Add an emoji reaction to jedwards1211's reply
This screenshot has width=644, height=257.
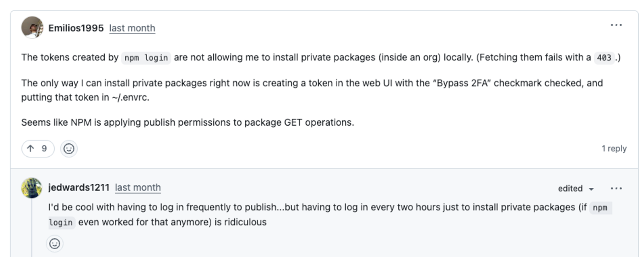point(55,244)
